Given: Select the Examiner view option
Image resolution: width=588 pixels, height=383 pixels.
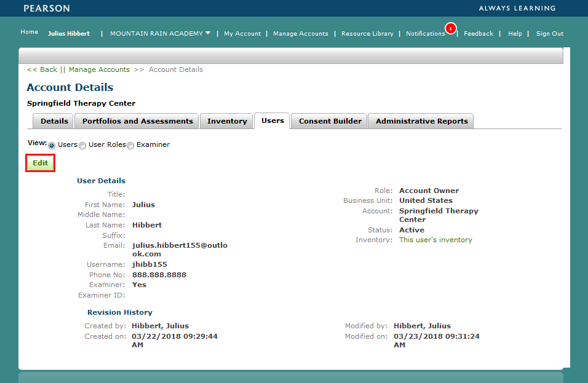Looking at the screenshot, I should click(x=130, y=145).
